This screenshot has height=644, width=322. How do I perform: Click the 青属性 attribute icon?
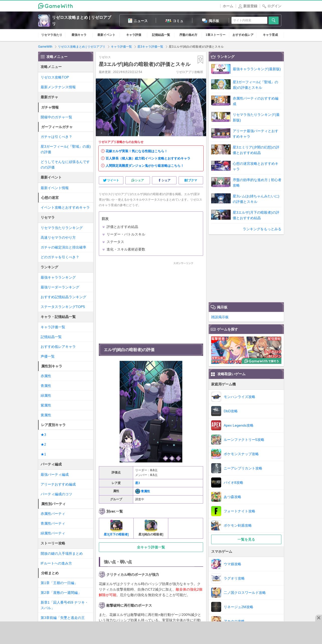(x=137, y=491)
